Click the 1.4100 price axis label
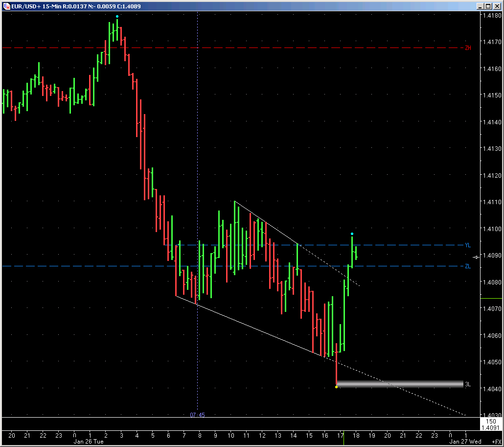504x447 pixels. [x=492, y=229]
